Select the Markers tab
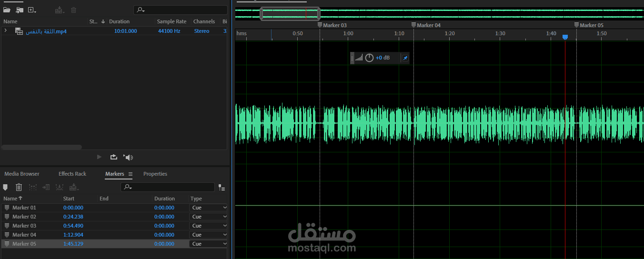The height and width of the screenshot is (259, 644). (x=115, y=174)
